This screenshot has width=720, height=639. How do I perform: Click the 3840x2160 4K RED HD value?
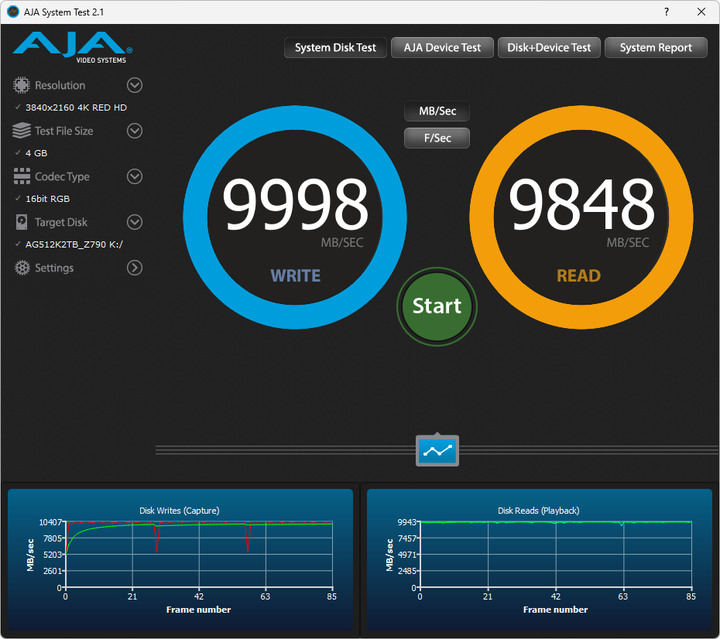point(76,107)
